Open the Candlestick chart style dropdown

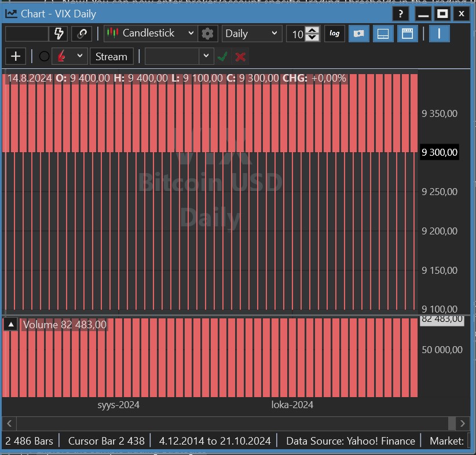coord(151,34)
